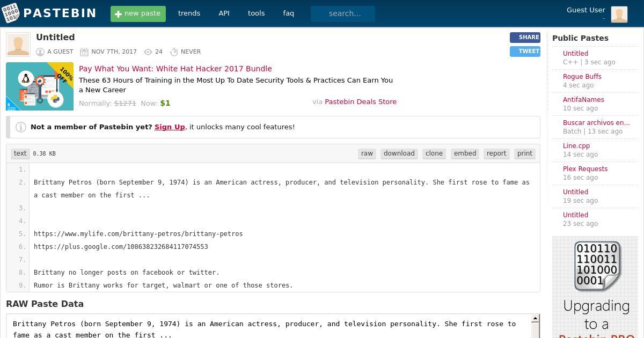Click the Guest User name
The image size is (644, 338).
click(586, 10)
